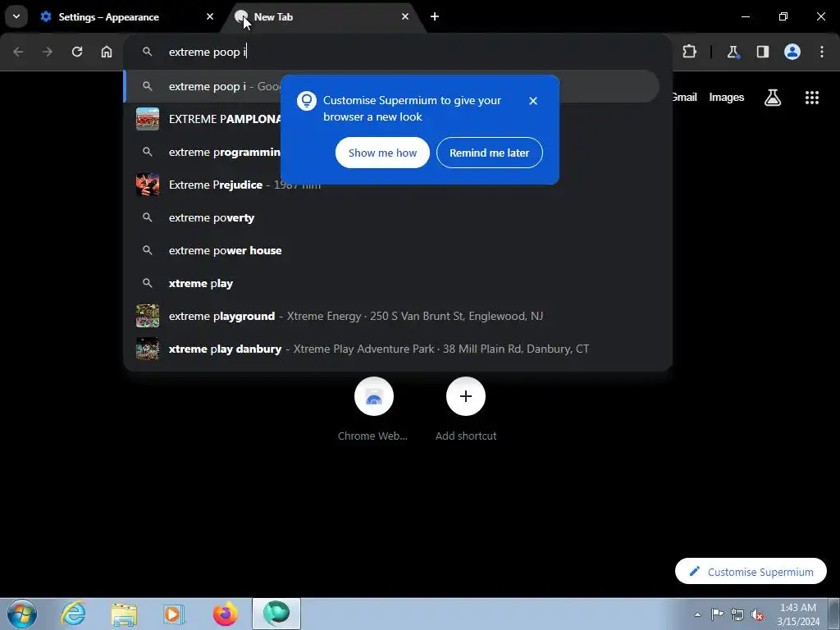Open Chrome Labs flask in toolbar
The height and width of the screenshot is (630, 840).
coord(733,52)
